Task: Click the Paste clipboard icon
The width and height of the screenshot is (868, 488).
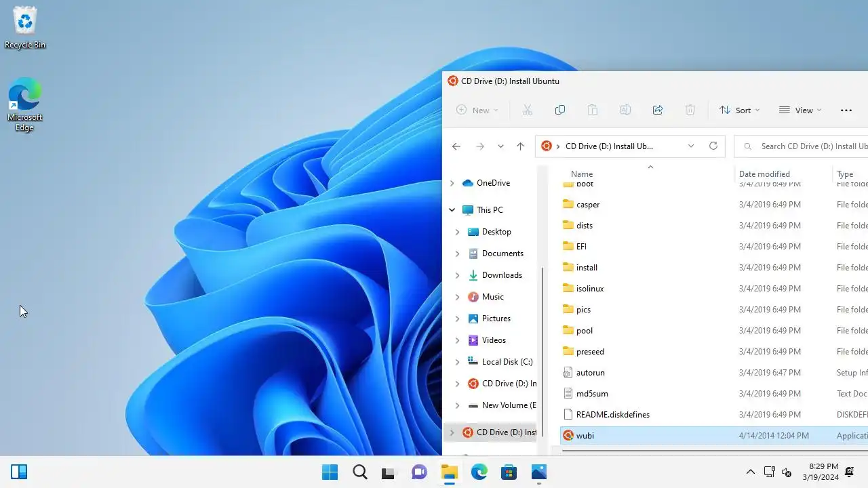Action: pyautogui.click(x=592, y=110)
